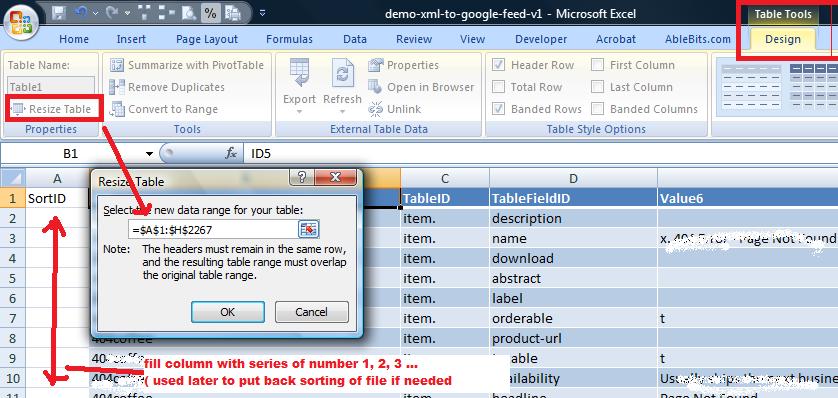Click the formula bar showing ID5
Viewport: 838px width, 398px height.
tap(540, 154)
